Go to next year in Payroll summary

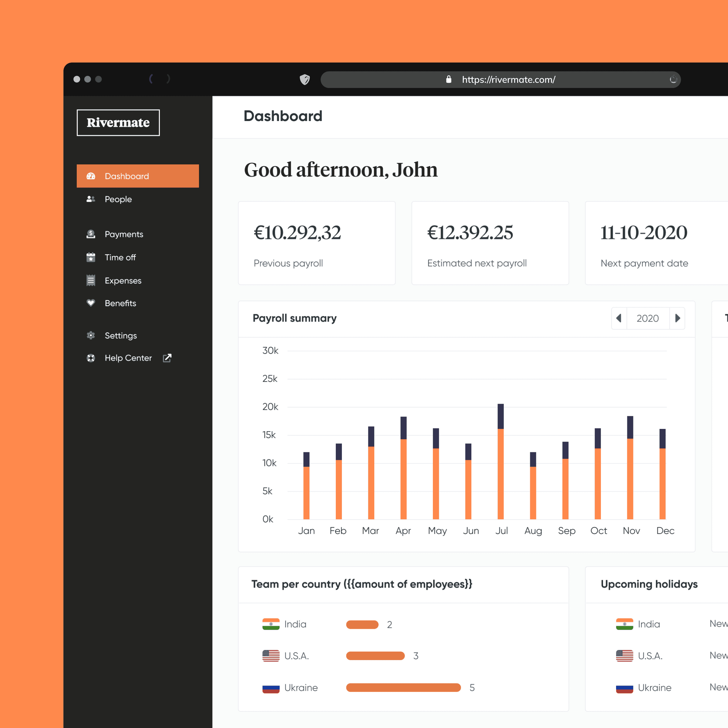(x=677, y=318)
